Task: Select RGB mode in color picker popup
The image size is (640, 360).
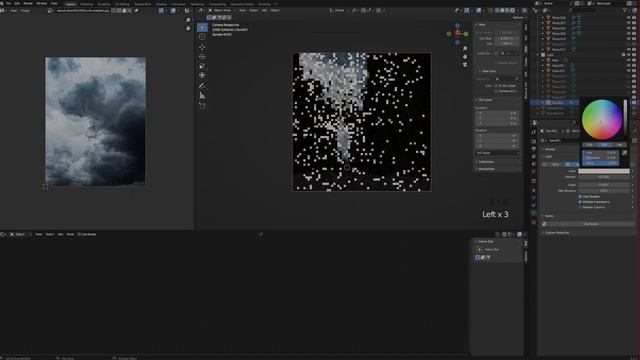Action: [x=589, y=145]
